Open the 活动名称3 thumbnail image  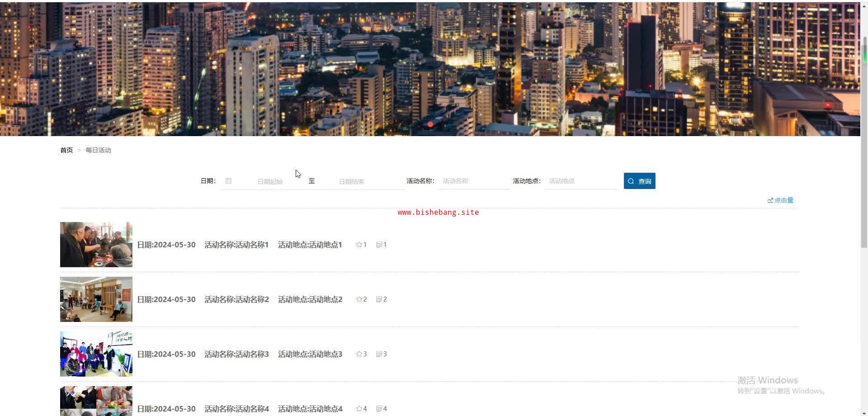(96, 354)
